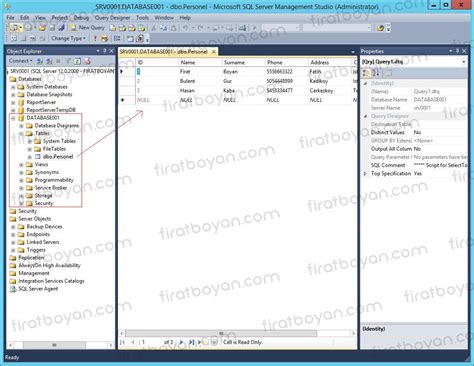The height and width of the screenshot is (366, 474).
Task: Click Alphabetical sort icon in Properties panel
Action: point(376,73)
